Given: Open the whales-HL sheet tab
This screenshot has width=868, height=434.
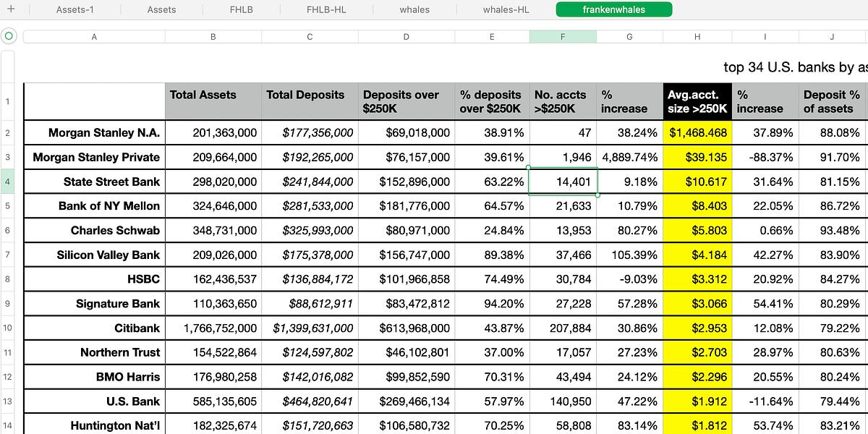Looking at the screenshot, I should coord(506,9).
